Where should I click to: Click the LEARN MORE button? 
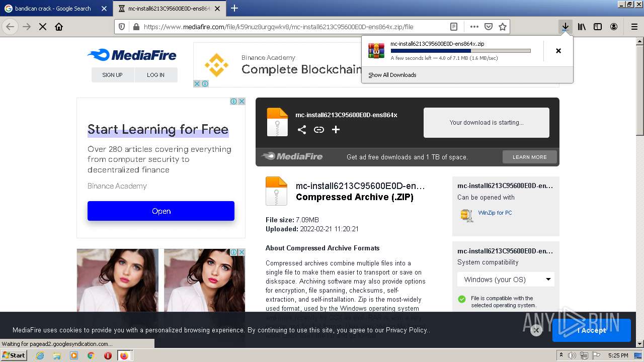pyautogui.click(x=529, y=157)
